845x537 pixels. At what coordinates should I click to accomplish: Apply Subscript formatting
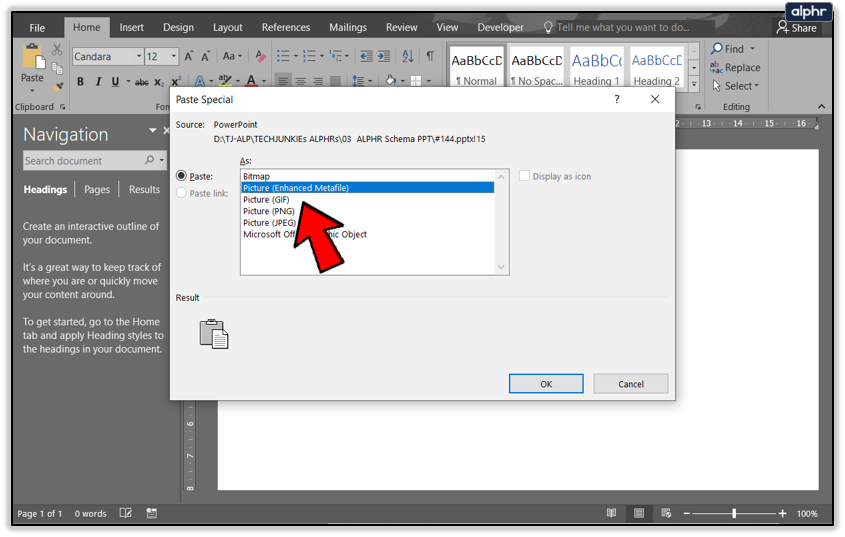[158, 82]
